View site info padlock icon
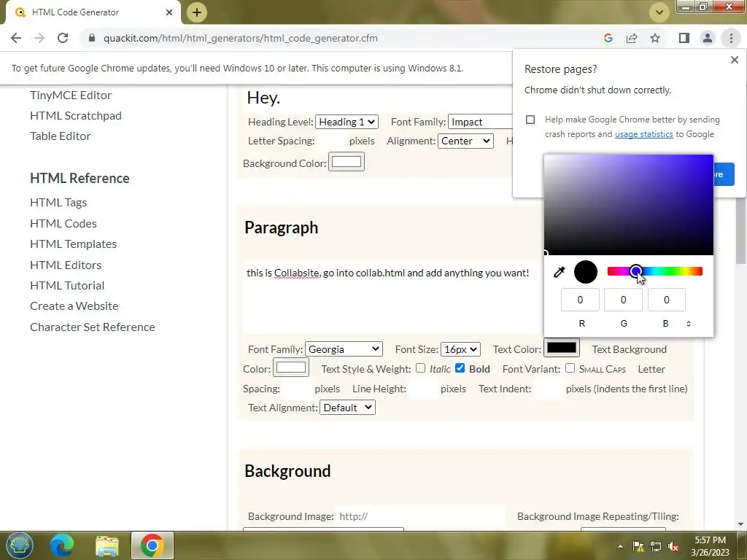Viewport: 747px width, 560px height. 92,38
